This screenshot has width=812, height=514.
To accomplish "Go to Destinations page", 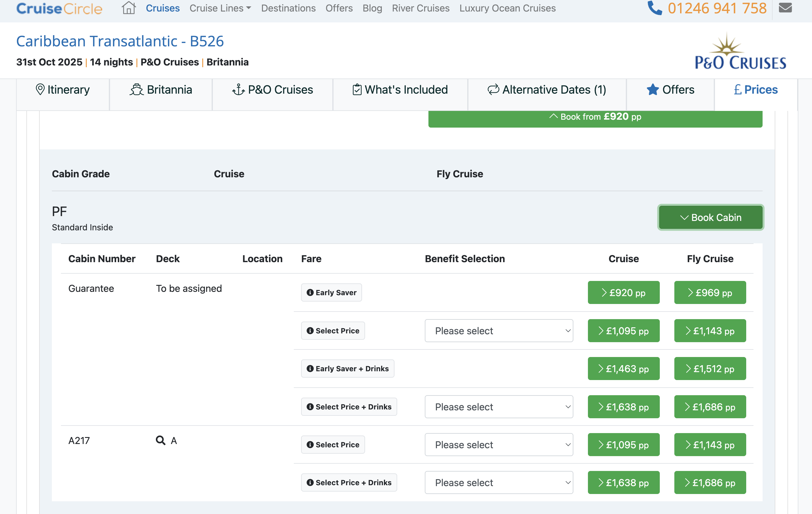I will point(288,8).
